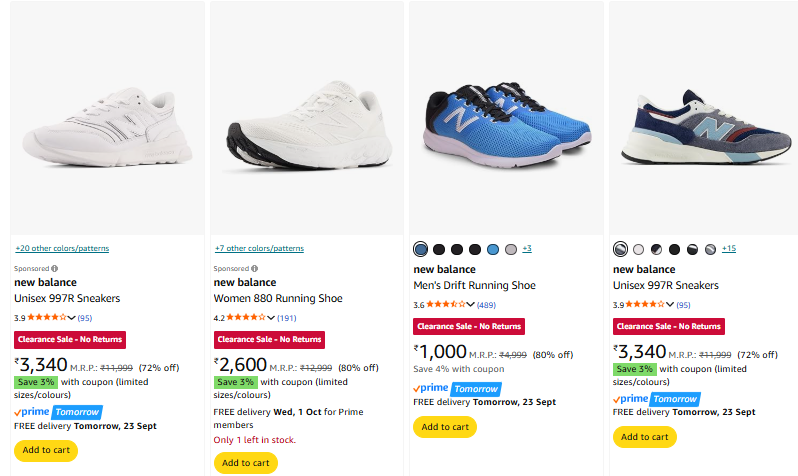Add Men's Drift Running Shoe to cart

[444, 427]
